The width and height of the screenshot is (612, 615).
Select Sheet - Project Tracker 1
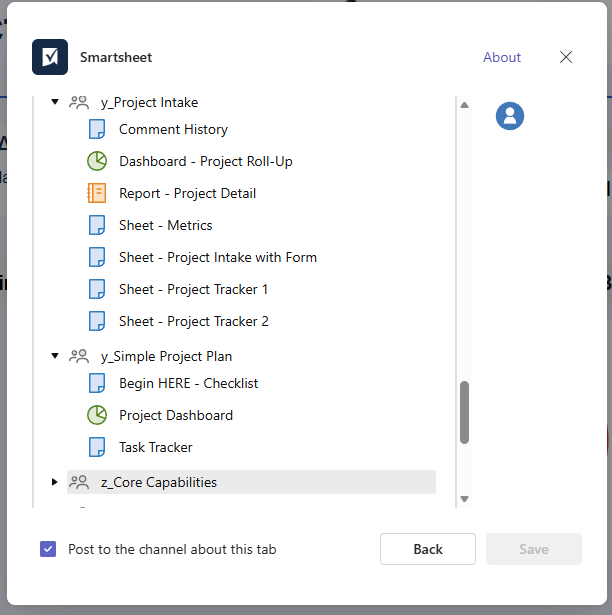coord(193,289)
